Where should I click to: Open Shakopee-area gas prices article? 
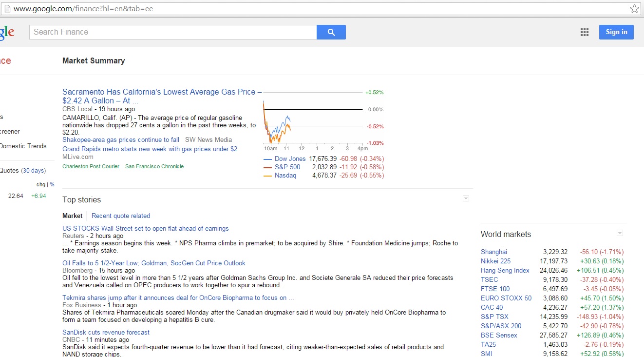[x=121, y=139]
